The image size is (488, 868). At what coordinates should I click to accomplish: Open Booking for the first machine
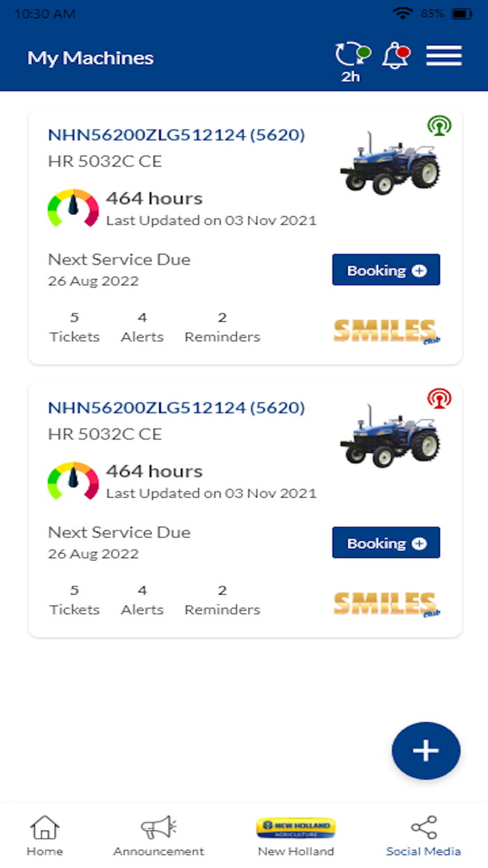(x=386, y=270)
